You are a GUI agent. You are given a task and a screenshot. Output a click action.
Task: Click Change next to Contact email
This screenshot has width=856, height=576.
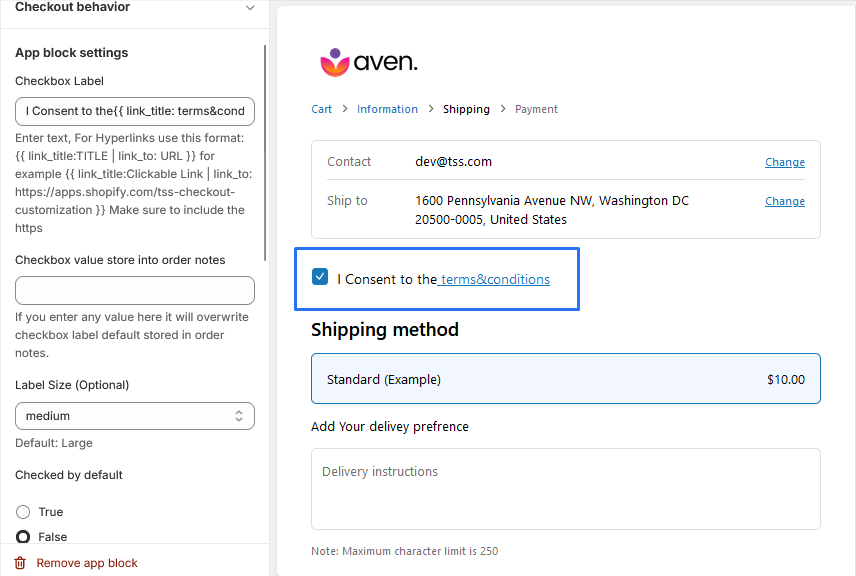[784, 162]
